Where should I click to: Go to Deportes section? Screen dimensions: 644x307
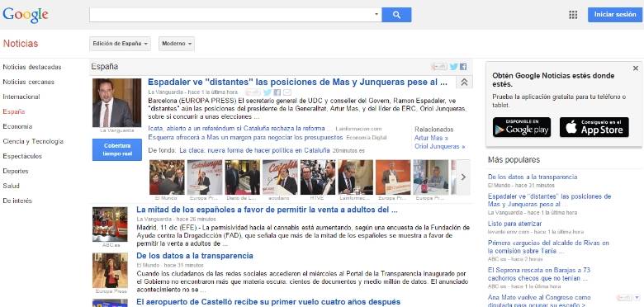point(16,171)
